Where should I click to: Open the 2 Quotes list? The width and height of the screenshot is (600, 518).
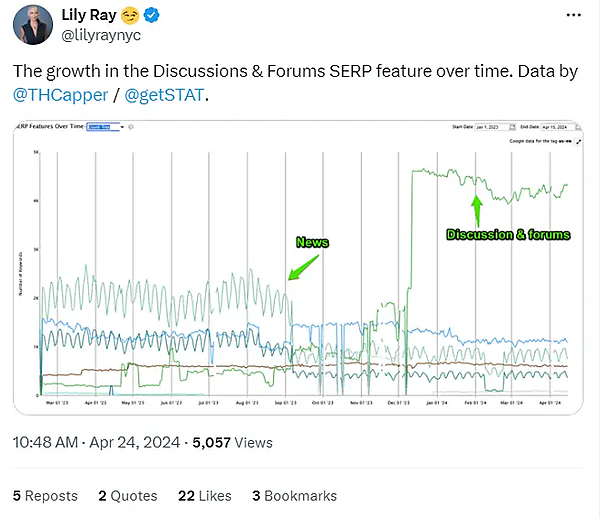tap(127, 495)
